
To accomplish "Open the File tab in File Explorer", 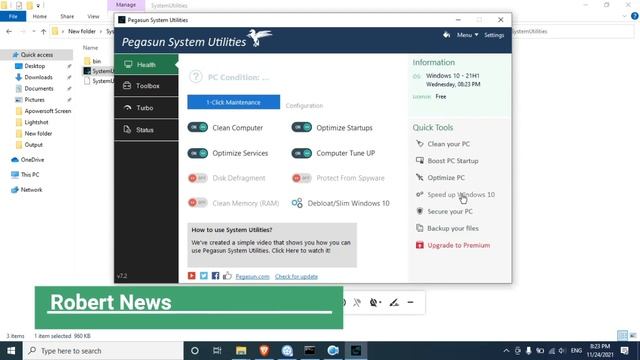I will tap(13, 16).
